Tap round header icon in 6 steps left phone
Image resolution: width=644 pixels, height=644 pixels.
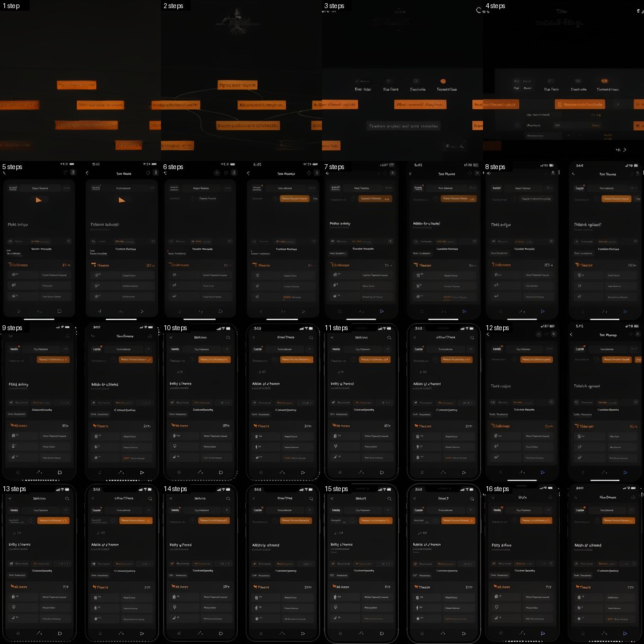(x=217, y=173)
